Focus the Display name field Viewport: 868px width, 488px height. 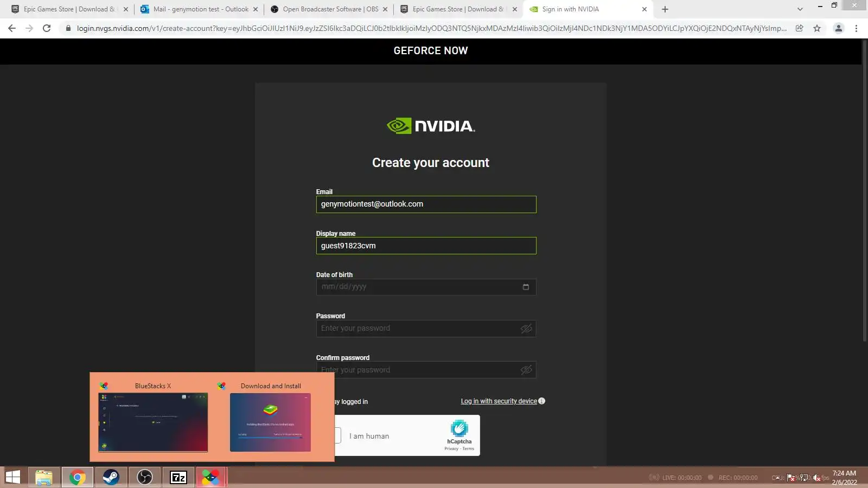426,246
